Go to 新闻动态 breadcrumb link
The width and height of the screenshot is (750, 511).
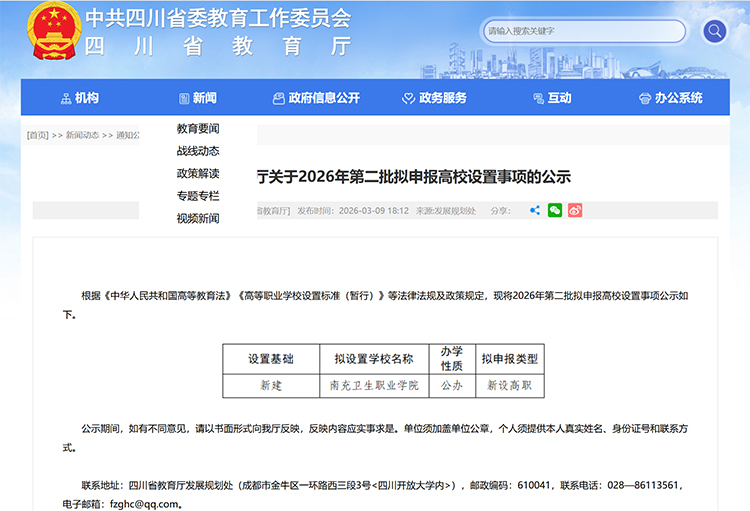click(x=82, y=135)
